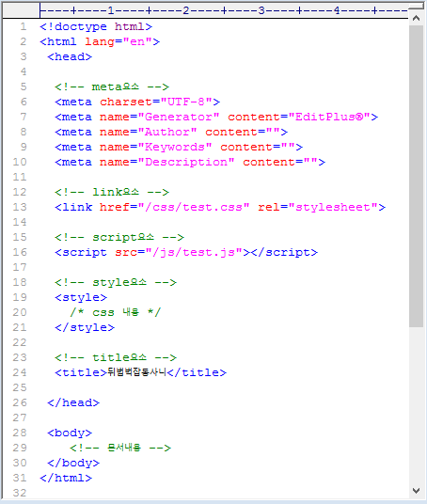Click the scrollbar up arrow
427x504 pixels.
[416, 18]
